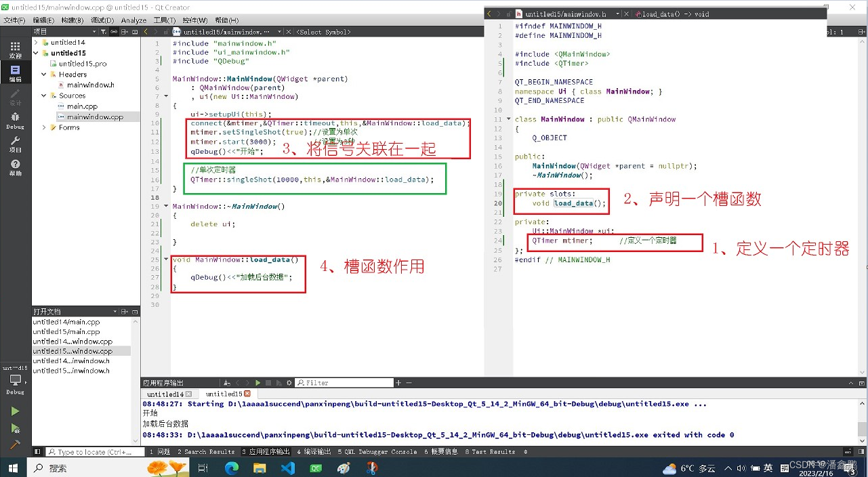Open output pane settings gear
This screenshot has height=477, width=868.
click(289, 383)
